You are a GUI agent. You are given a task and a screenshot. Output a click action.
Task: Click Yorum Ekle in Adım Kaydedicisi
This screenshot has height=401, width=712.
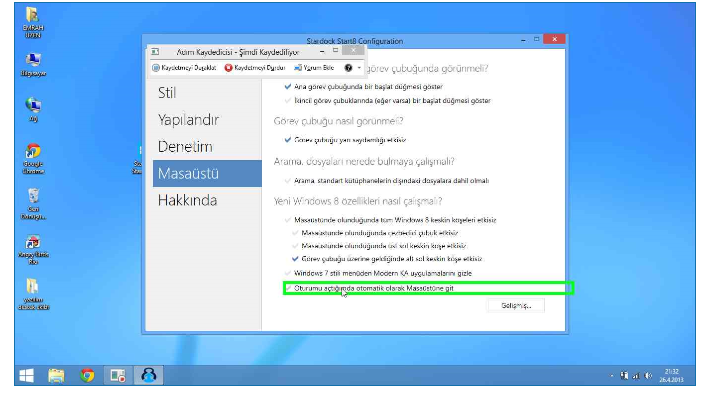click(x=314, y=68)
